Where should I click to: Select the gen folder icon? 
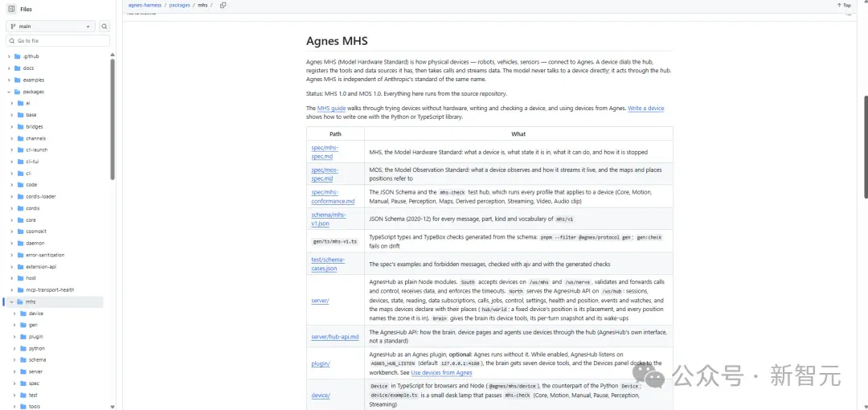(23, 326)
